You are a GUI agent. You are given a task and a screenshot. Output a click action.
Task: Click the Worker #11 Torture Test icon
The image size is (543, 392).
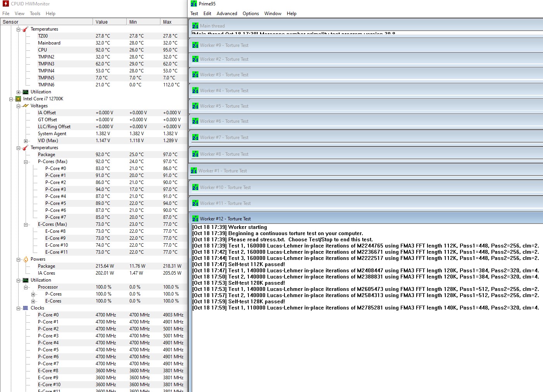point(195,203)
